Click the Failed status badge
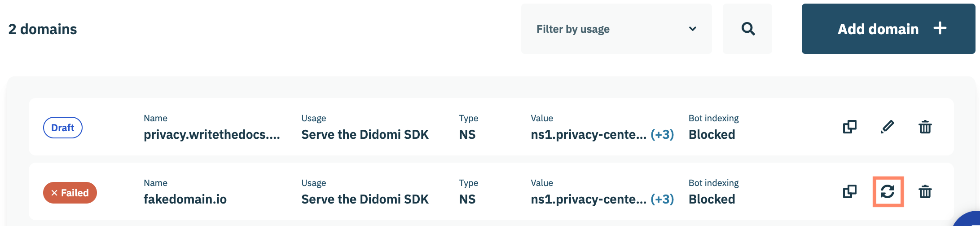The width and height of the screenshot is (980, 226). pos(70,193)
